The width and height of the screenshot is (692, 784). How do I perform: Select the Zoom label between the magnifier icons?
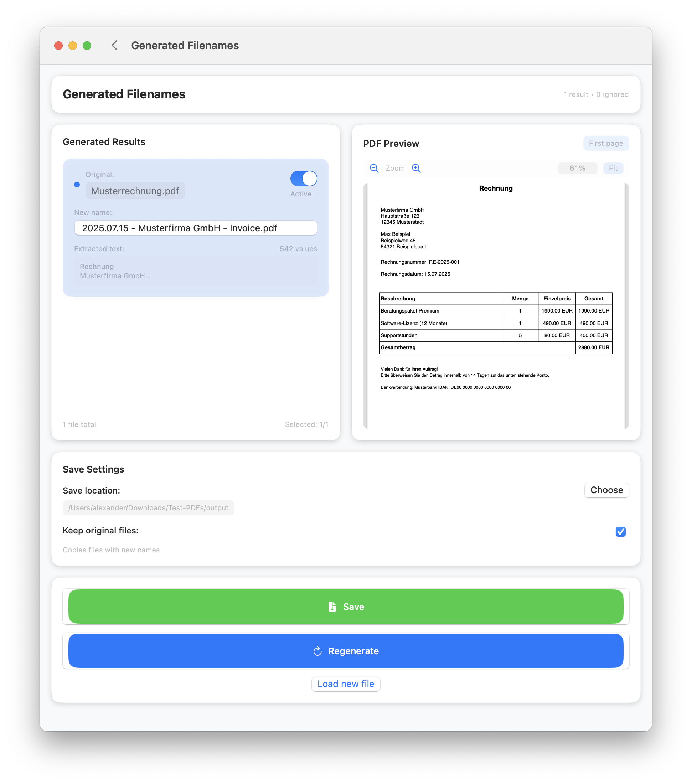click(x=395, y=168)
